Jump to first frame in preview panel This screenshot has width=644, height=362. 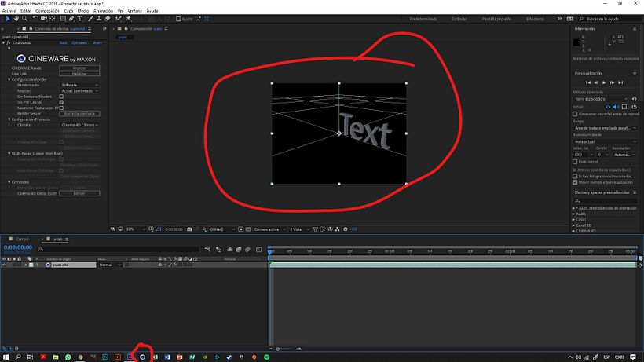pyautogui.click(x=588, y=82)
